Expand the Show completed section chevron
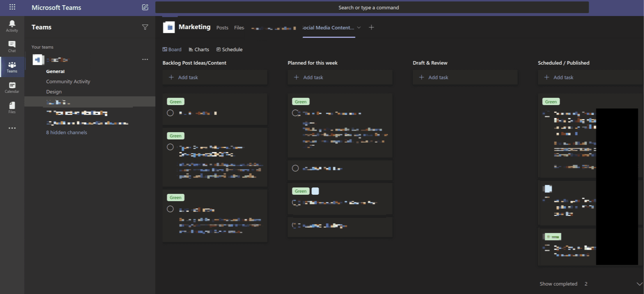This screenshot has height=294, width=644. [639, 284]
